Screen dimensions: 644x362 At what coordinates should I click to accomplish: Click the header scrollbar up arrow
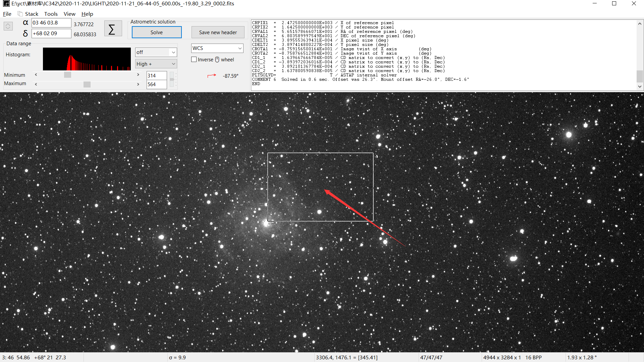coord(640,24)
